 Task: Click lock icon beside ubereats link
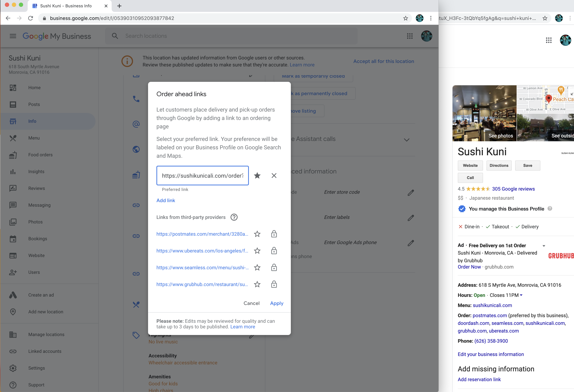[x=274, y=251]
